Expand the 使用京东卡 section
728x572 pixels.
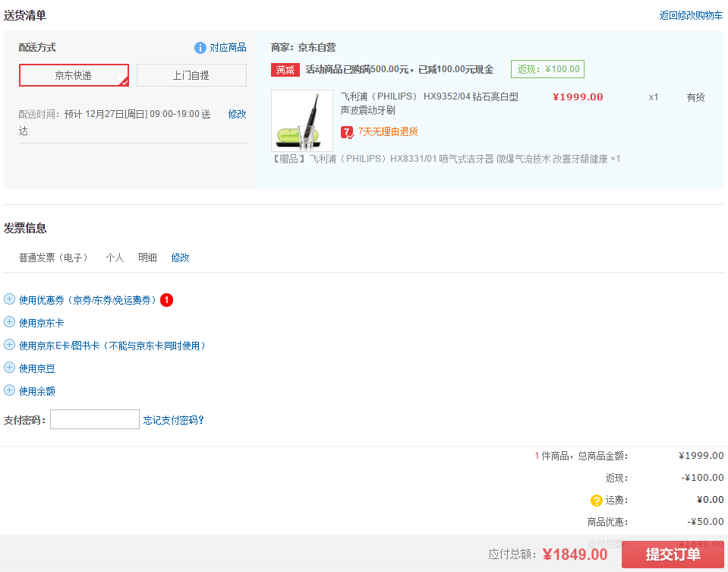[x=41, y=323]
